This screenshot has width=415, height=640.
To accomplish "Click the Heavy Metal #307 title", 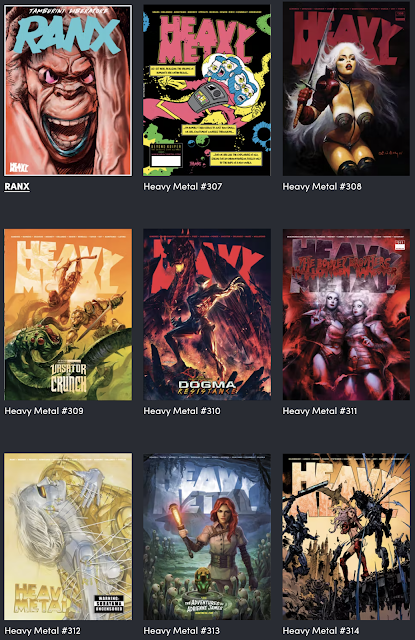I will (183, 187).
